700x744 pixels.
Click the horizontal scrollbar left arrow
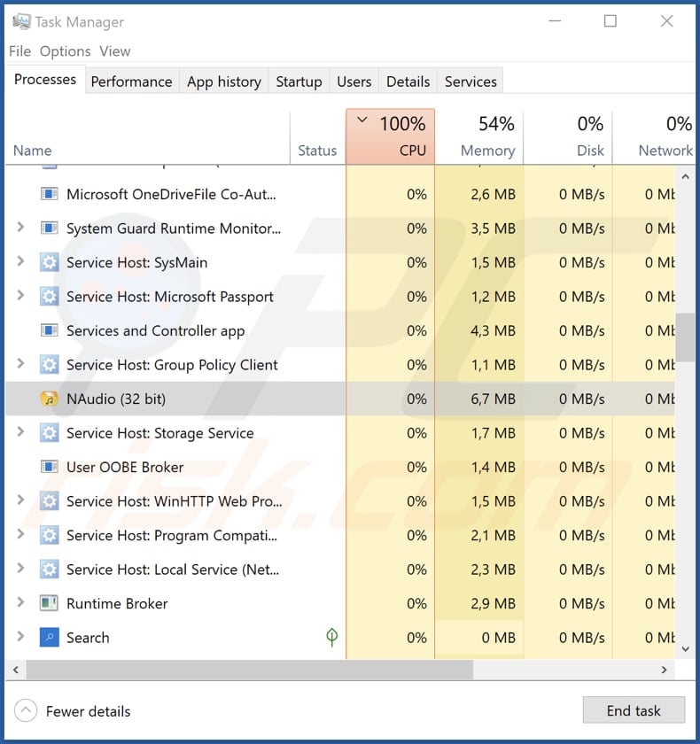[x=16, y=670]
